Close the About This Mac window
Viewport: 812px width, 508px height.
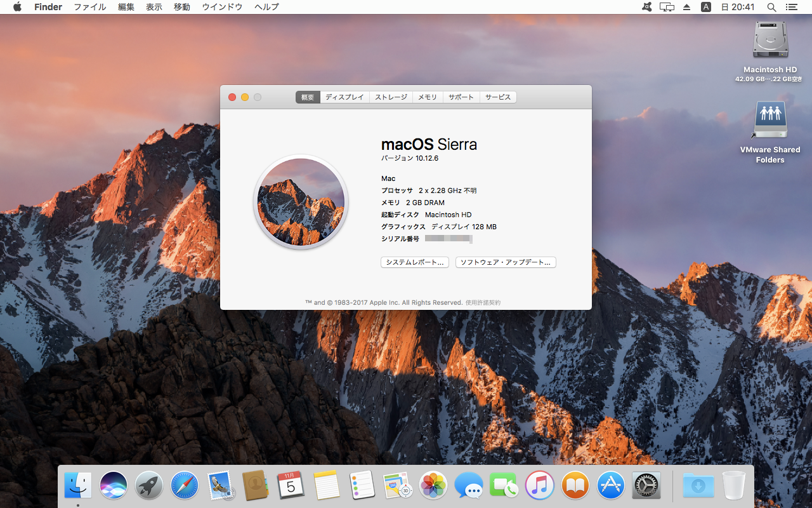(x=232, y=97)
